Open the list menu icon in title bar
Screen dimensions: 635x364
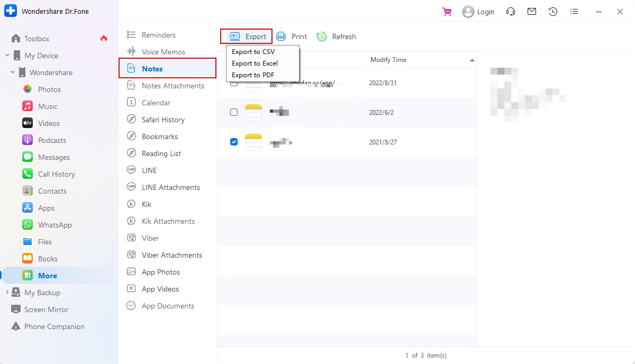pyautogui.click(x=574, y=12)
